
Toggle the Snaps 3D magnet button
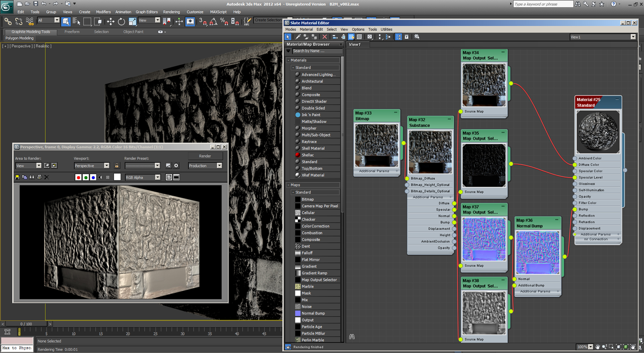203,21
